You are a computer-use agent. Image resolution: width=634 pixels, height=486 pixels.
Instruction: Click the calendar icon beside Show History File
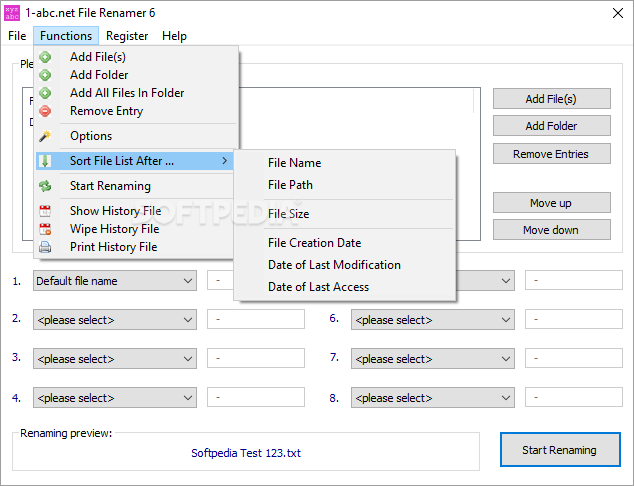click(x=45, y=211)
